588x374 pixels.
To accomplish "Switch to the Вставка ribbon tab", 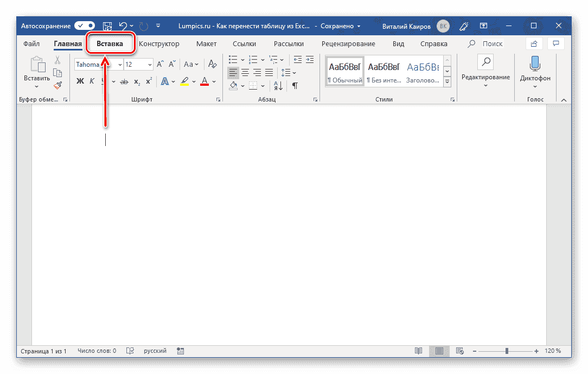I will click(110, 43).
